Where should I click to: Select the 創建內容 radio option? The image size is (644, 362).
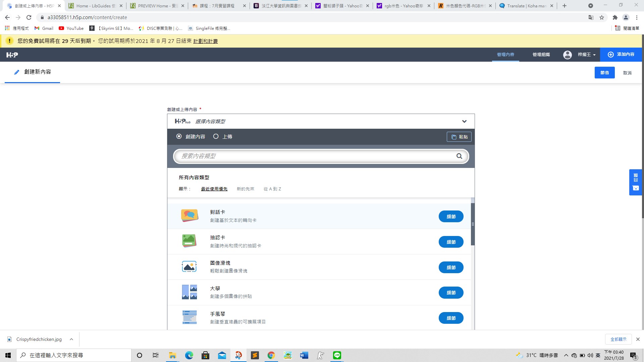[179, 136]
